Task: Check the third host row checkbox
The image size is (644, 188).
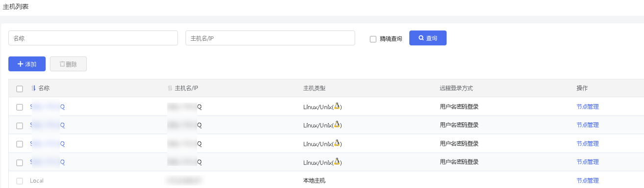Action: tap(20, 144)
